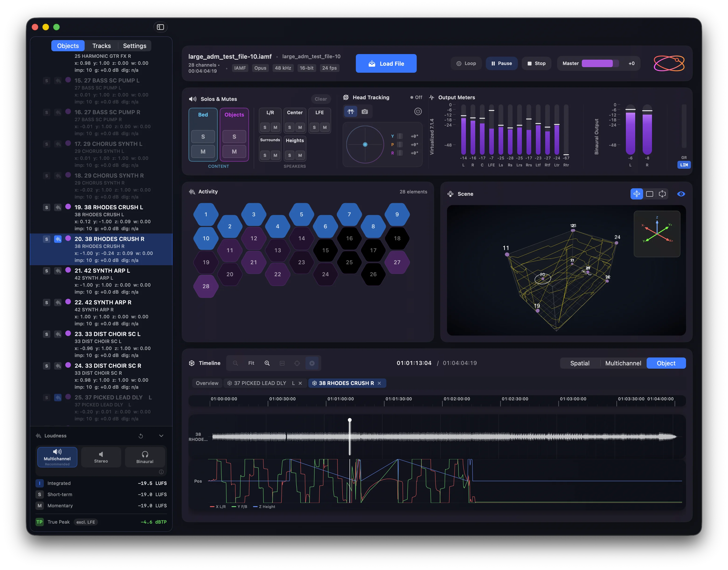The width and height of the screenshot is (728, 570).
Task: Switch to the Tracks tab
Action: coord(101,46)
